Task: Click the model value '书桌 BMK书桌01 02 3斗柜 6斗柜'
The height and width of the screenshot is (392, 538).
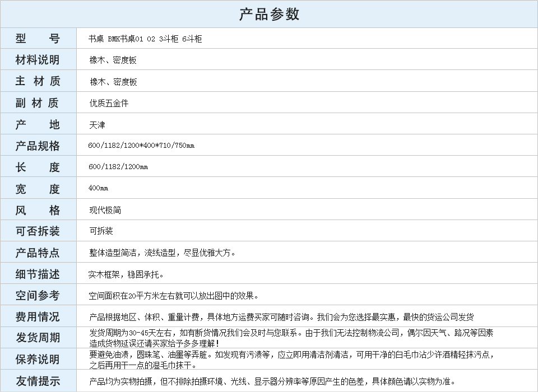Action: click(145, 39)
